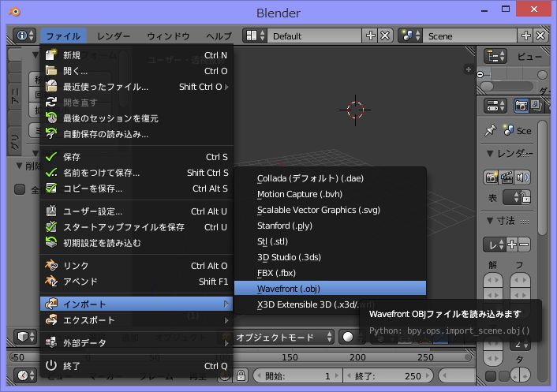Click 終了 (Quit) in the File menu
The image size is (557, 392).
tap(72, 366)
